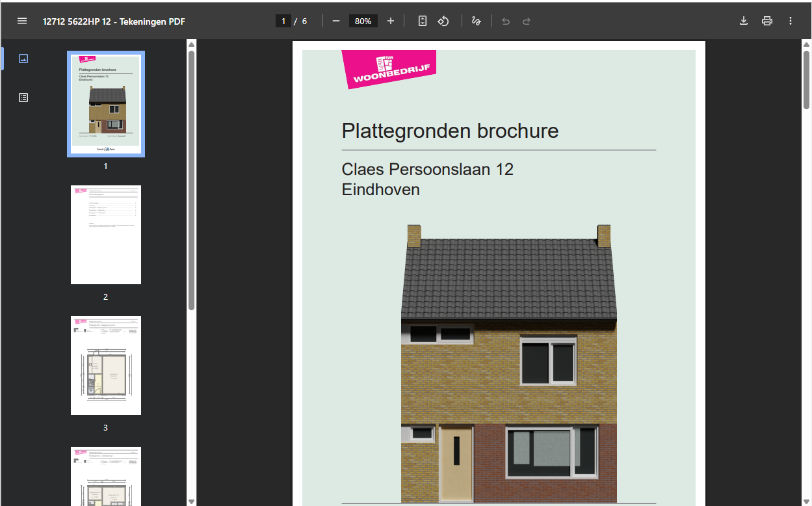Image resolution: width=812 pixels, height=506 pixels.
Task: Open the zoom percentage selector showing 80%
Action: pyautogui.click(x=363, y=20)
